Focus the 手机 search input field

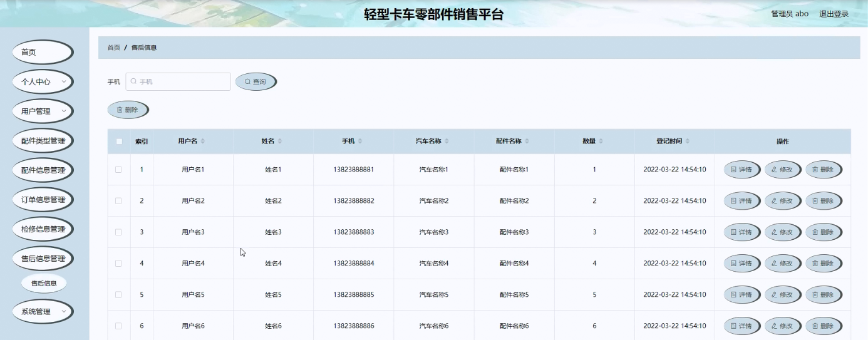pyautogui.click(x=178, y=81)
